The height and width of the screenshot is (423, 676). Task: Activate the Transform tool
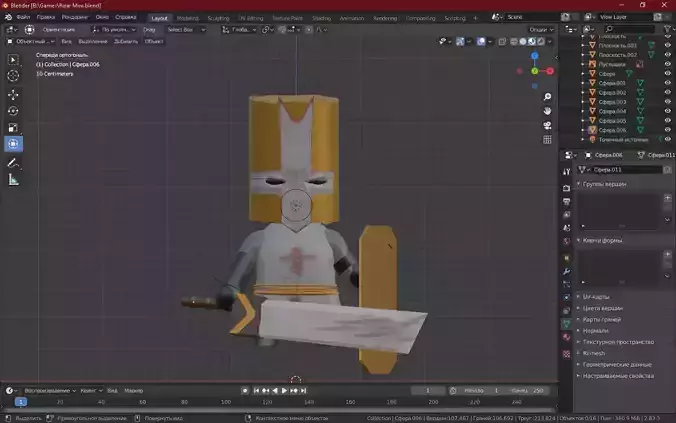click(x=13, y=144)
